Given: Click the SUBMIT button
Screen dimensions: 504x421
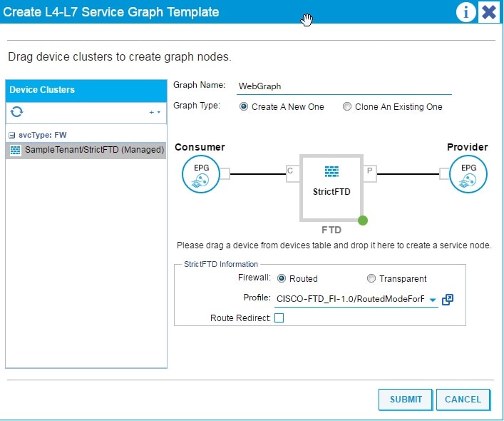Looking at the screenshot, I should 406,400.
